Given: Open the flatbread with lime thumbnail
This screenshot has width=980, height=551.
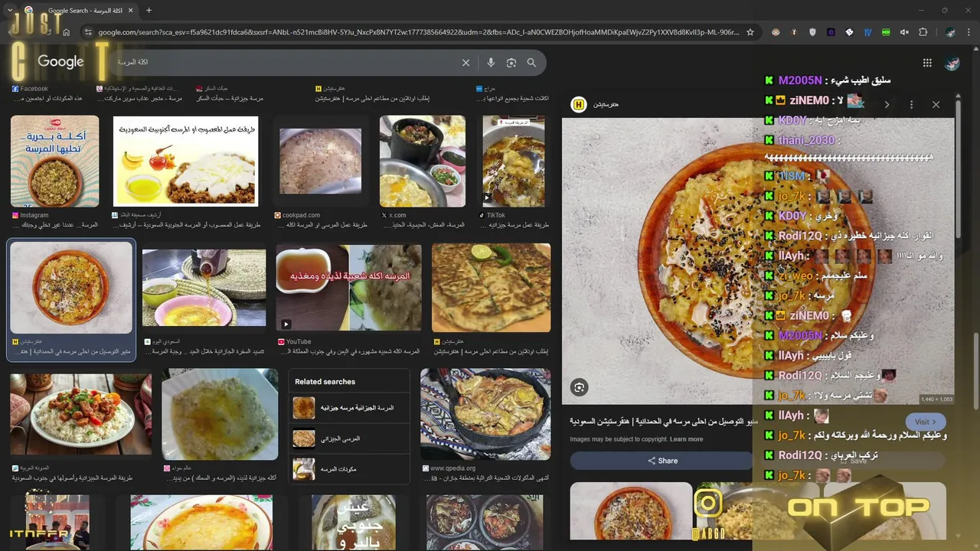Looking at the screenshot, I should (491, 287).
